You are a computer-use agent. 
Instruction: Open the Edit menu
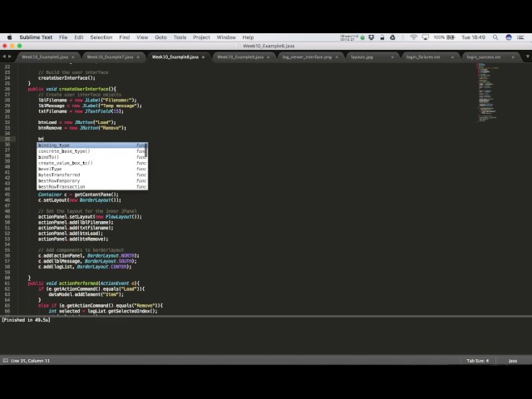(x=79, y=37)
